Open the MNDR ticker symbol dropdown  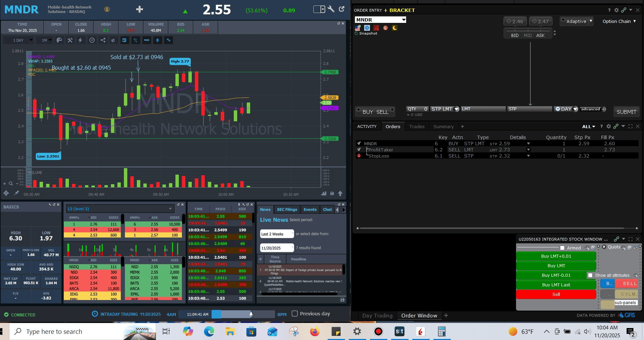coord(404,20)
